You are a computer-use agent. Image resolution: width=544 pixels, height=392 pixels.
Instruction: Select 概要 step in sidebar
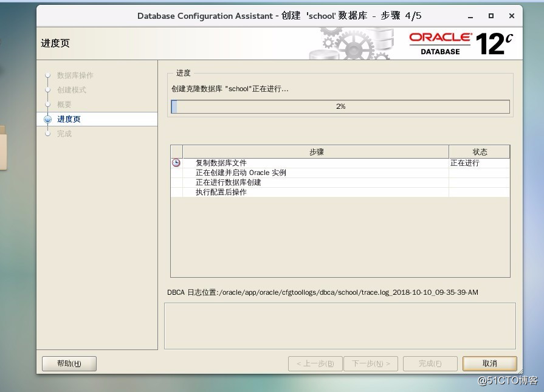click(64, 105)
